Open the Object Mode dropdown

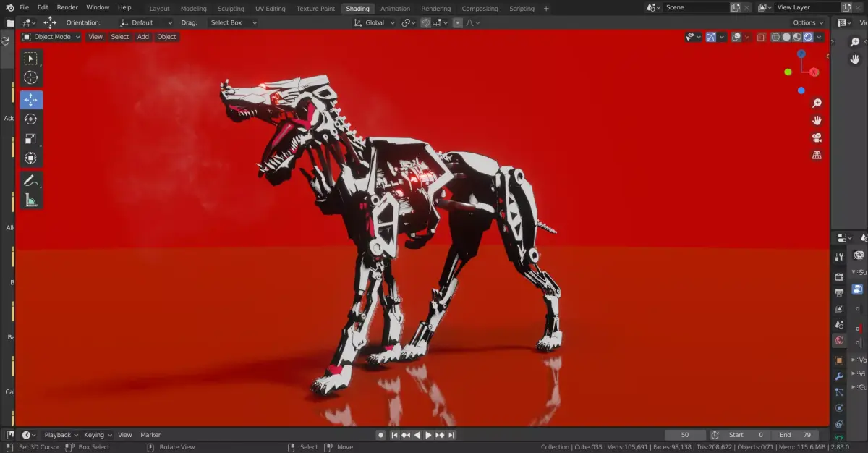51,37
